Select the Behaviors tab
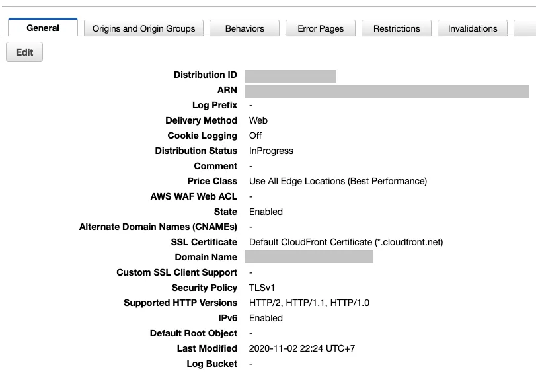Image resolution: width=536 pixels, height=392 pixels. (x=245, y=28)
